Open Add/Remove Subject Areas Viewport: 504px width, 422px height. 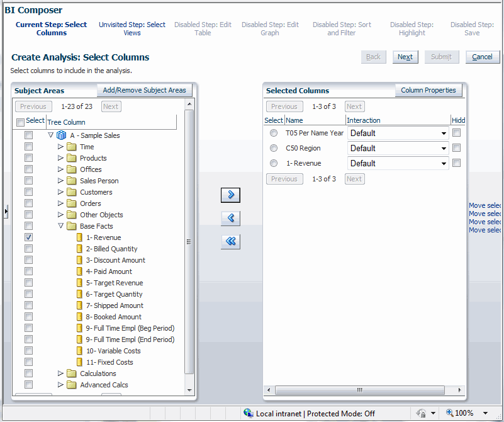pos(144,90)
